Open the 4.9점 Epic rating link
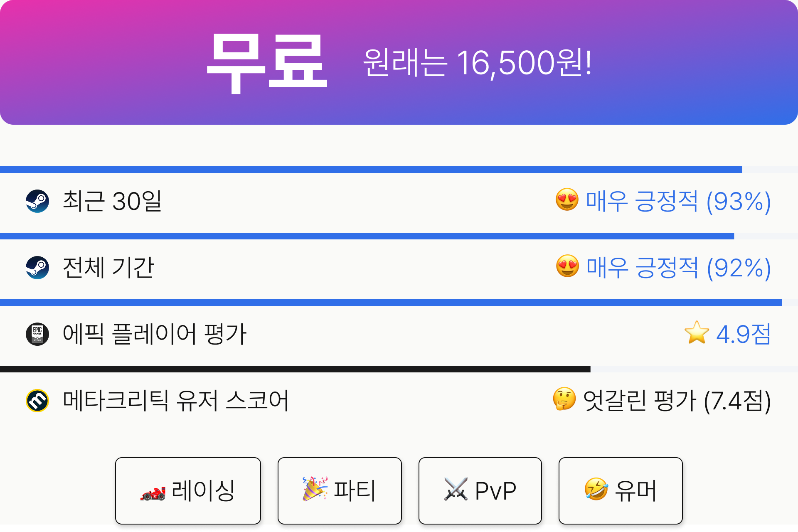 744,334
